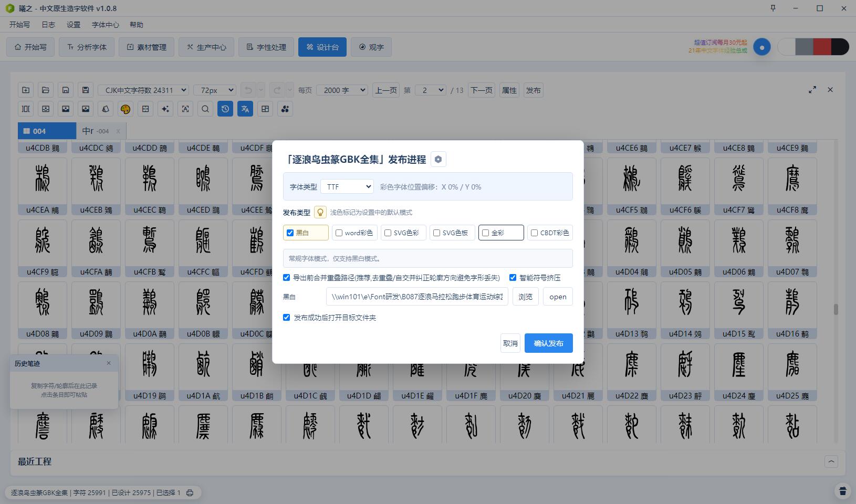Image resolution: width=856 pixels, height=504 pixels.
Task: Click the undo arrow icon
Action: 248,90
